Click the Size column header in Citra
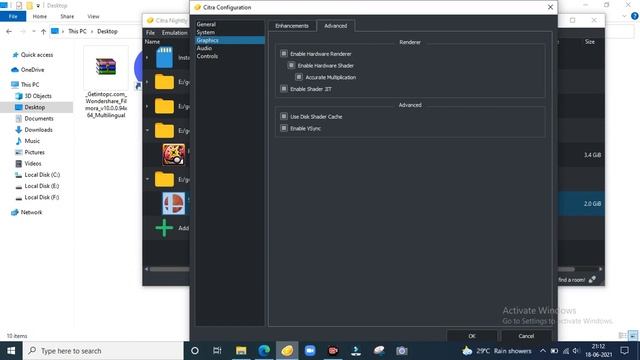The width and height of the screenshot is (640, 360). [590, 42]
